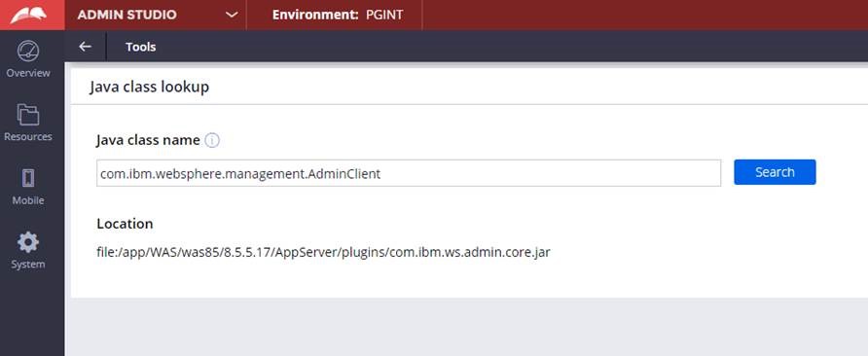Focus the Java class name input field

[x=409, y=173]
